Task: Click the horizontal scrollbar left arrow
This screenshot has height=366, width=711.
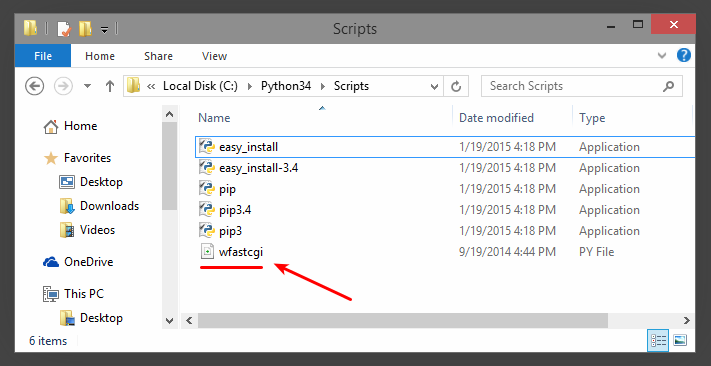Action: pyautogui.click(x=190, y=321)
